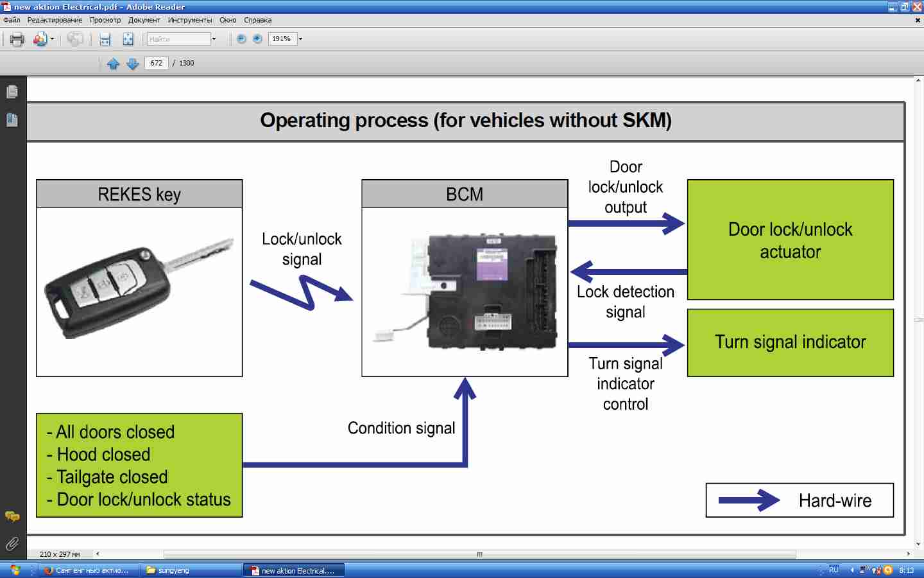This screenshot has width=924, height=578.
Task: Open the Comments panel in sidebar
Action: point(12,516)
